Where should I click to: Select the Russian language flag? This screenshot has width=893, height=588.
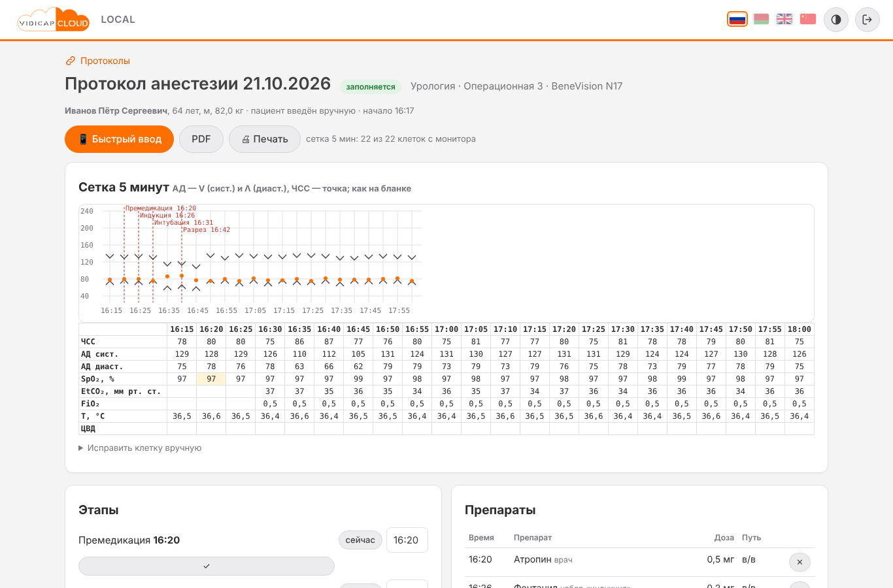pos(737,19)
